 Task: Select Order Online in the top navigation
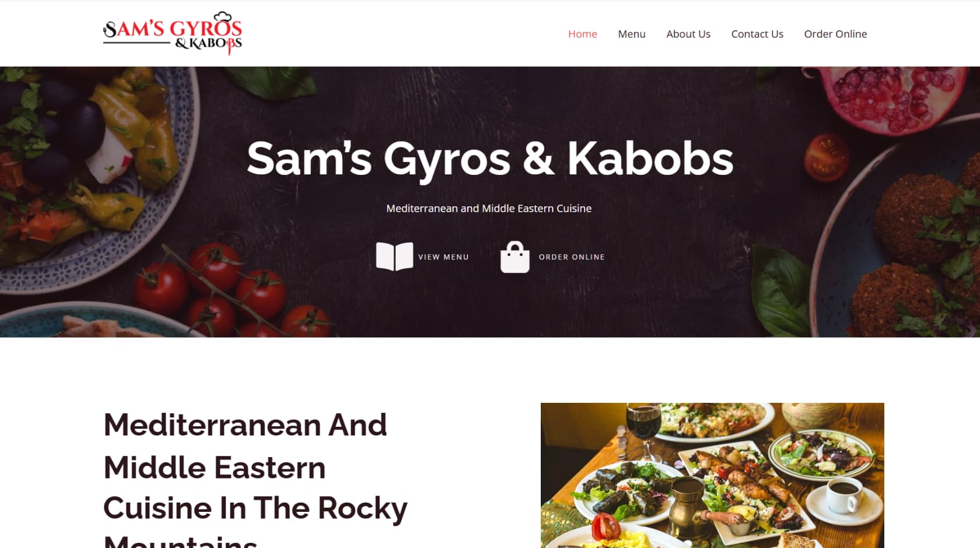(x=835, y=34)
